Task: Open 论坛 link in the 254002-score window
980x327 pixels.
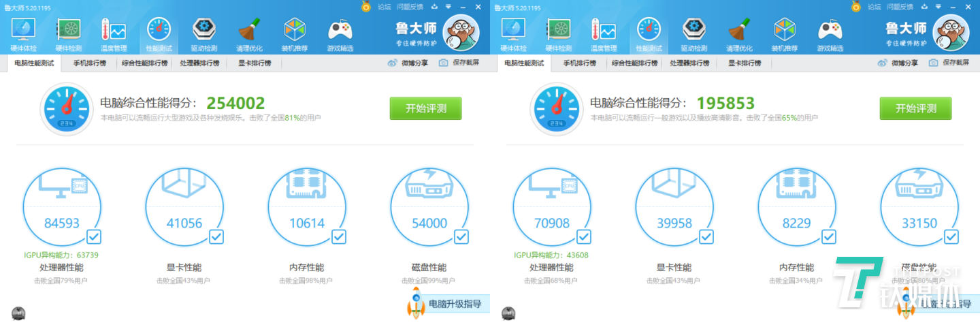Action: click(385, 7)
